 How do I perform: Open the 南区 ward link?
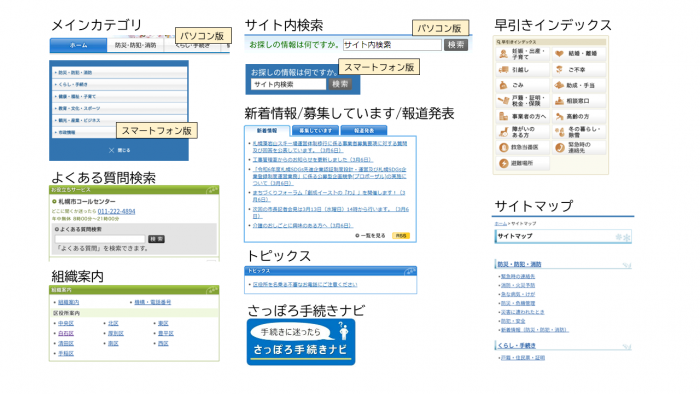[113, 344]
